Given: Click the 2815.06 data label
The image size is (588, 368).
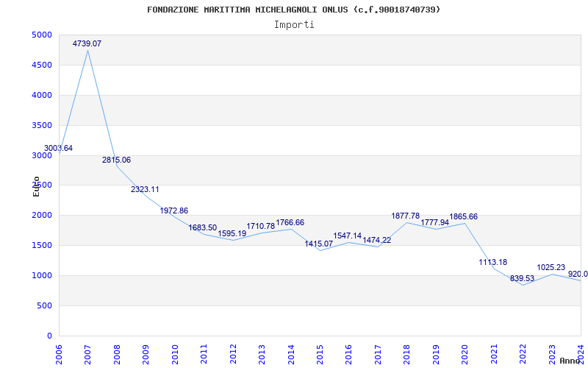Looking at the screenshot, I should coord(116,160).
